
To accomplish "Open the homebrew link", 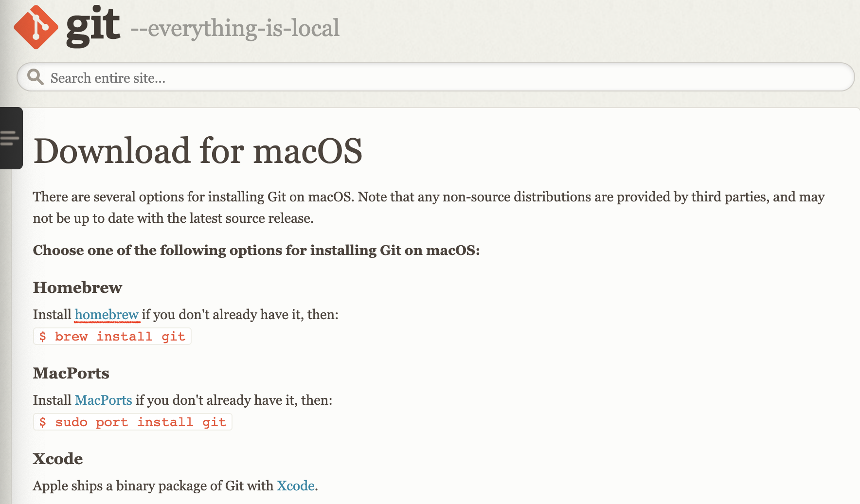I will pyautogui.click(x=107, y=315).
